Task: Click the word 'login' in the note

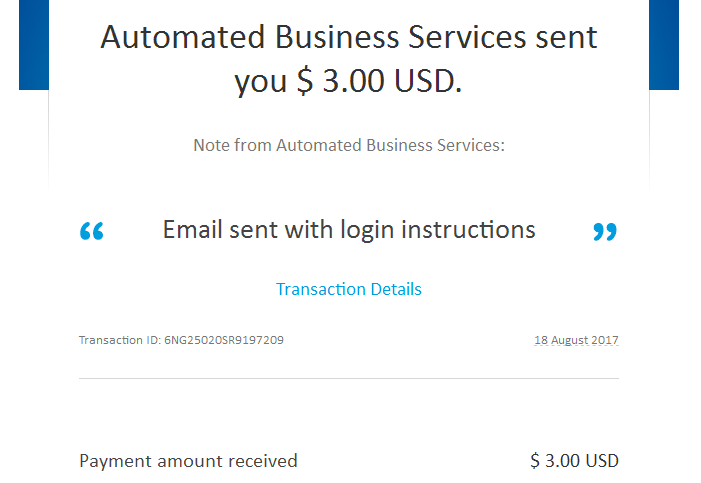Action: click(367, 231)
